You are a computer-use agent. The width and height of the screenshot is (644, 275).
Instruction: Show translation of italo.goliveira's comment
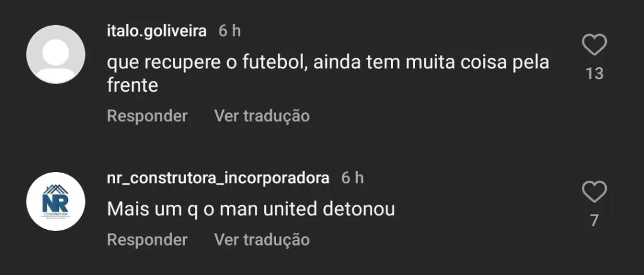coord(262,116)
